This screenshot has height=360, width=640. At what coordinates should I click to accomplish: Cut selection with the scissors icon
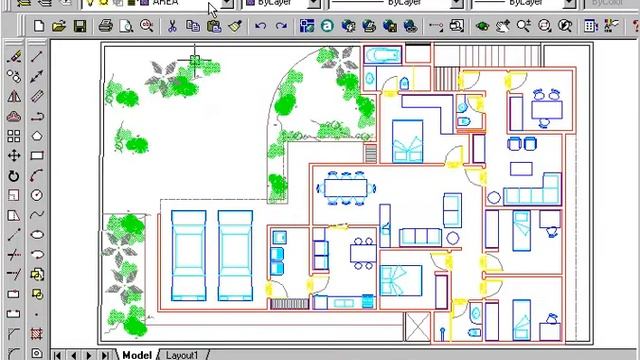click(x=172, y=26)
